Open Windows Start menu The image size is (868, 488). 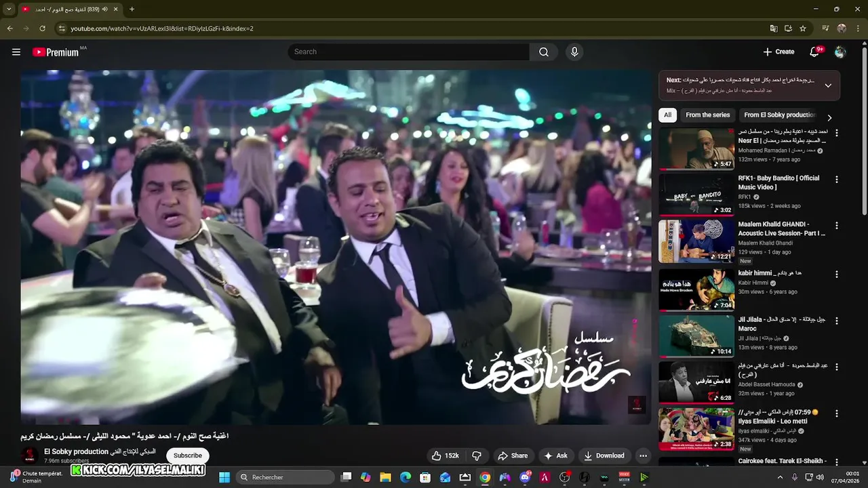pos(224,477)
